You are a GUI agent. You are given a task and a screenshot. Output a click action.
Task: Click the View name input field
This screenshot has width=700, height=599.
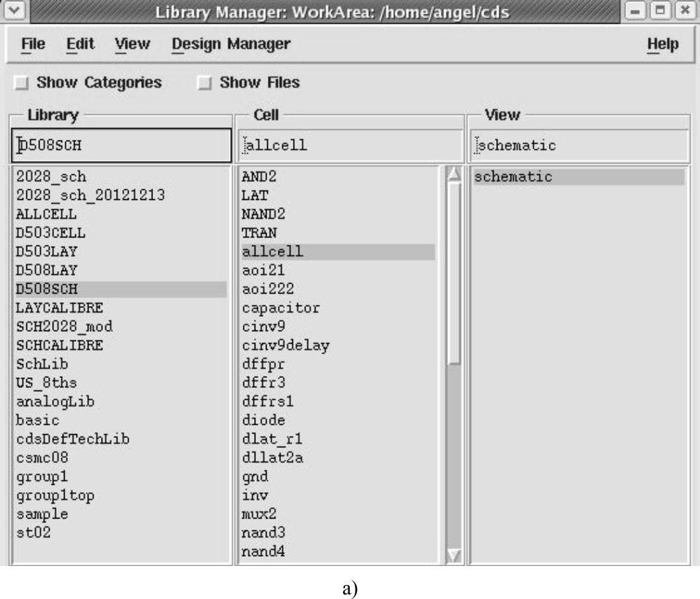click(x=582, y=145)
